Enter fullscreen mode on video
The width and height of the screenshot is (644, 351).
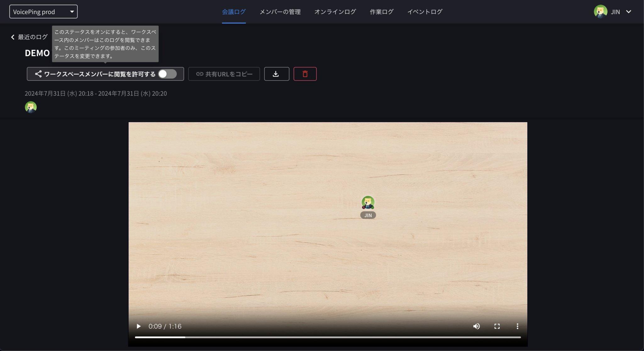click(x=497, y=326)
